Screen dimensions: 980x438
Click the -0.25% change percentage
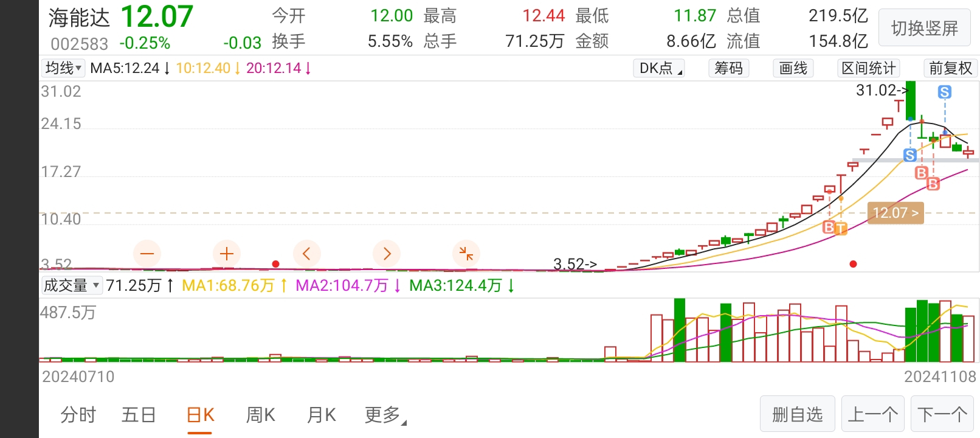[x=145, y=43]
